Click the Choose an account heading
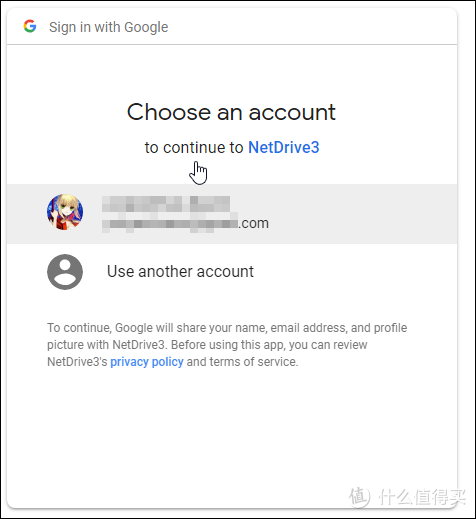 (x=231, y=112)
